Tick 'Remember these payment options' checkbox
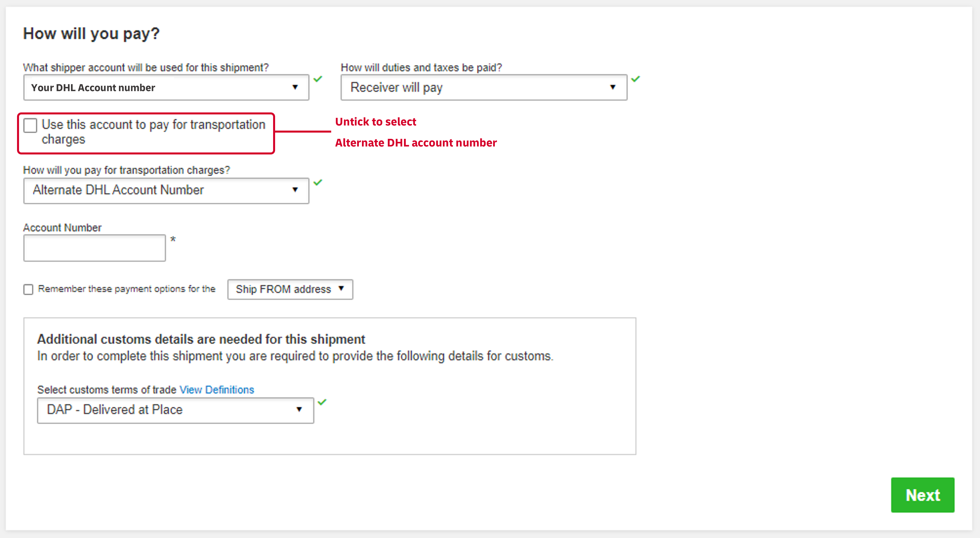 (28, 289)
